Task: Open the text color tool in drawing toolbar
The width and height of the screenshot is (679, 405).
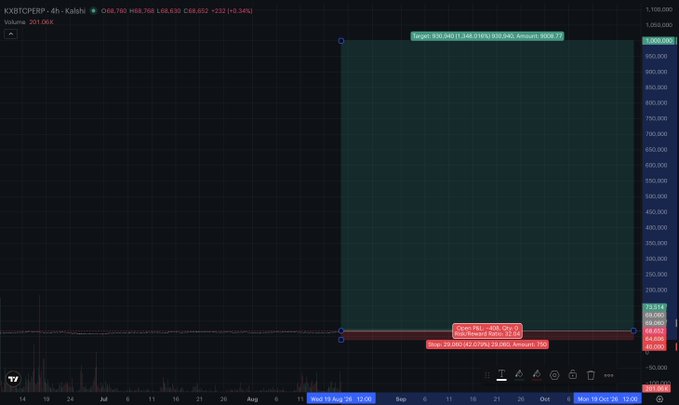Action: click(501, 375)
